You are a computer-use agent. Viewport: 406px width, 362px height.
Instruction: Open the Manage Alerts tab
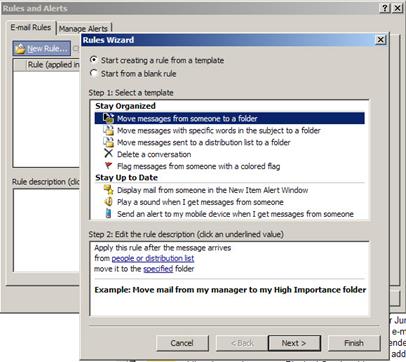[x=83, y=29]
